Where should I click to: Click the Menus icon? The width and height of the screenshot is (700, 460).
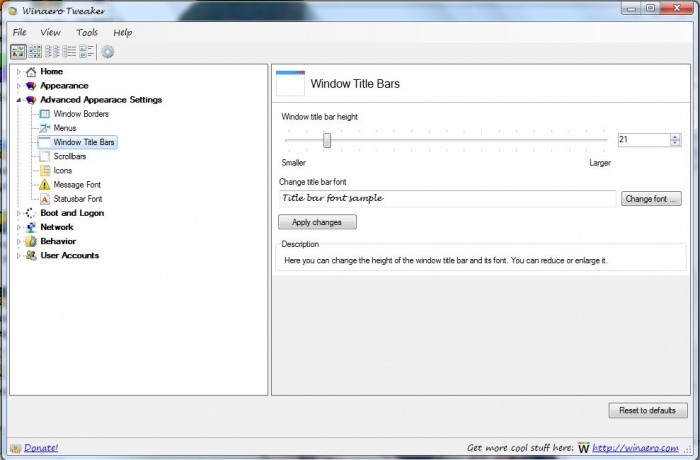(x=45, y=128)
